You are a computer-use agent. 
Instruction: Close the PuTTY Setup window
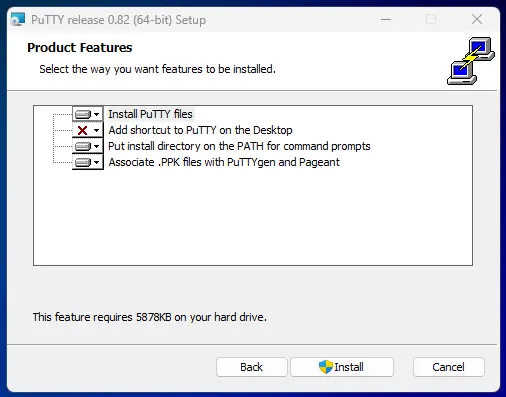pos(477,19)
